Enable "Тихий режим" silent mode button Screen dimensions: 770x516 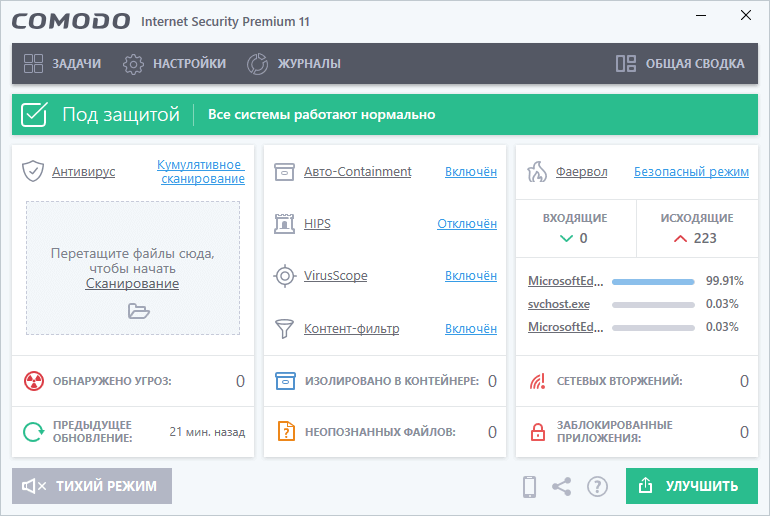pos(91,486)
